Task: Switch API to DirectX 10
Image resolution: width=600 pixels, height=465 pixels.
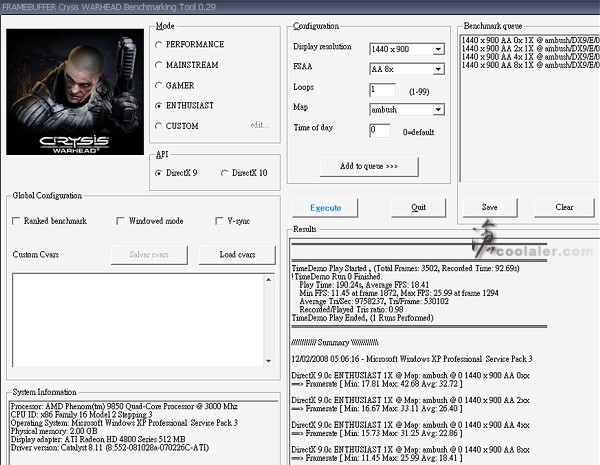Action: pos(224,173)
